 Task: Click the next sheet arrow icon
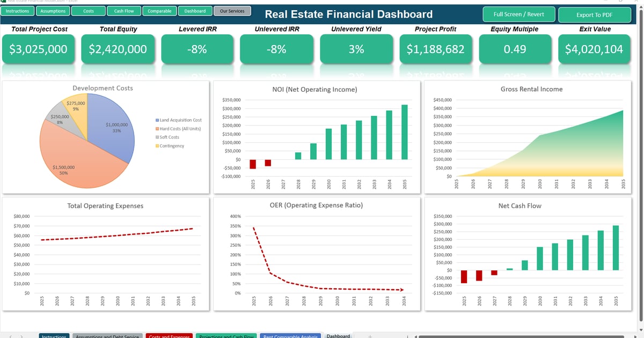pos(21,336)
